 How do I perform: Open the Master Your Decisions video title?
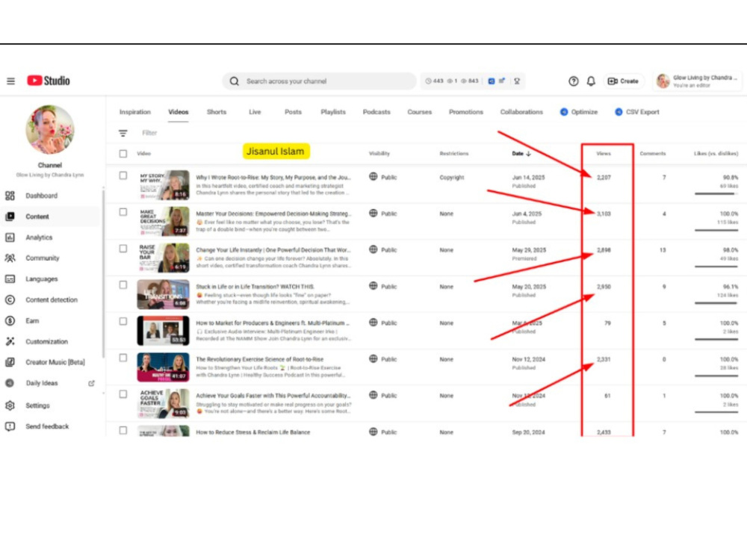pyautogui.click(x=273, y=214)
